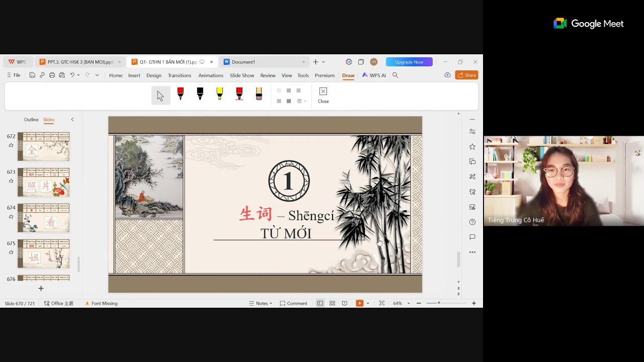Expand the quick access toolbar customize chevron

[97, 75]
